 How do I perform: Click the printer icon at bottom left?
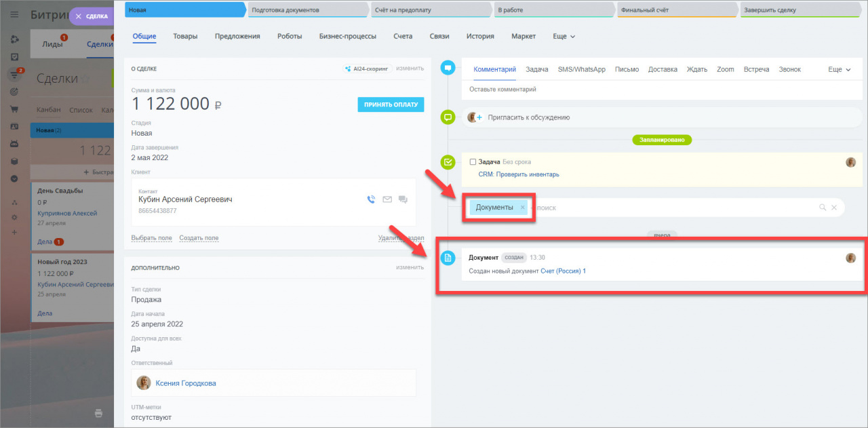pos(98,413)
